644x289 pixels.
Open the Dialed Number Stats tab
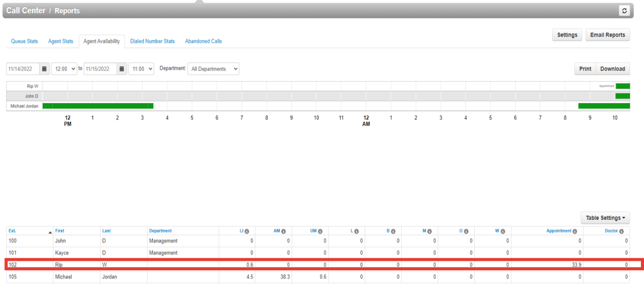point(152,41)
